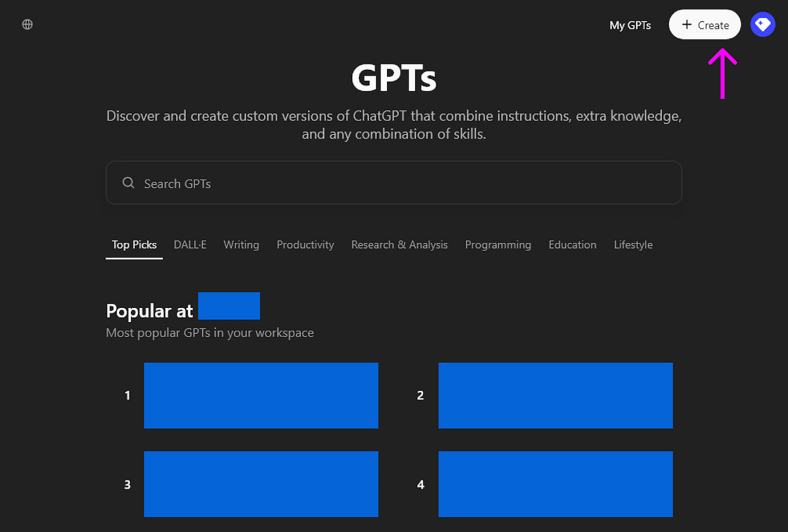Select the Programming tab
Screen dimensions: 788x532
[498, 245]
